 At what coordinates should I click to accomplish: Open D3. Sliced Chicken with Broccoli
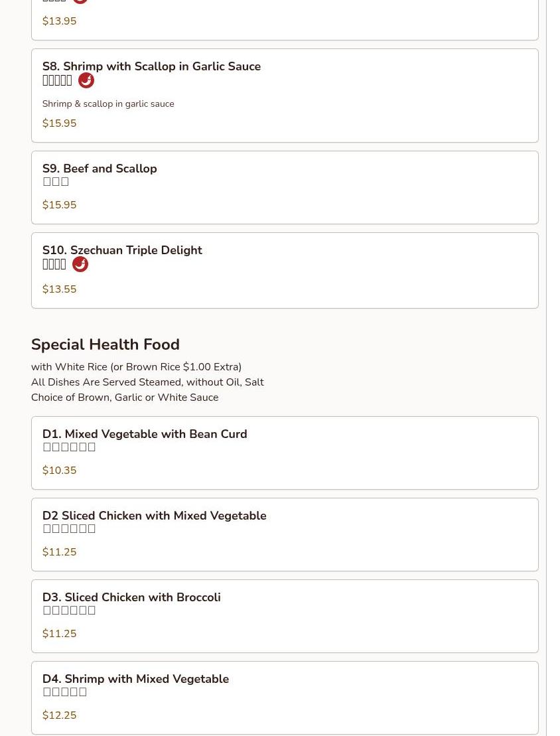pos(131,597)
